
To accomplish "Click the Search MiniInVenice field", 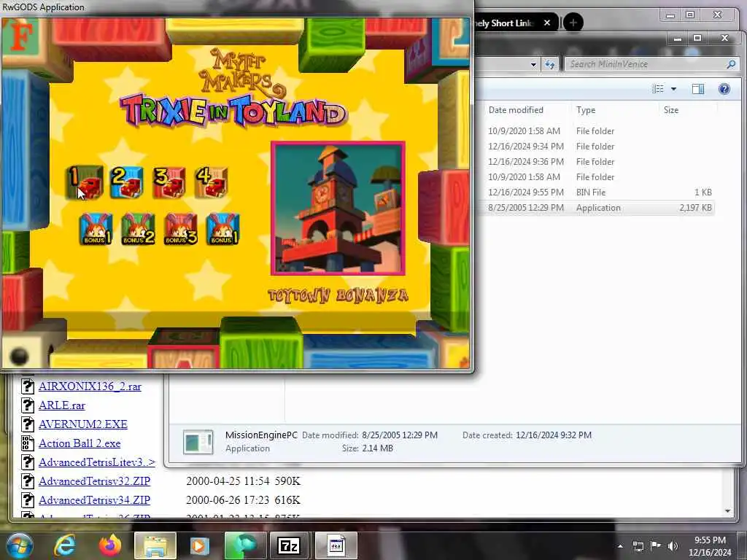I will point(651,64).
